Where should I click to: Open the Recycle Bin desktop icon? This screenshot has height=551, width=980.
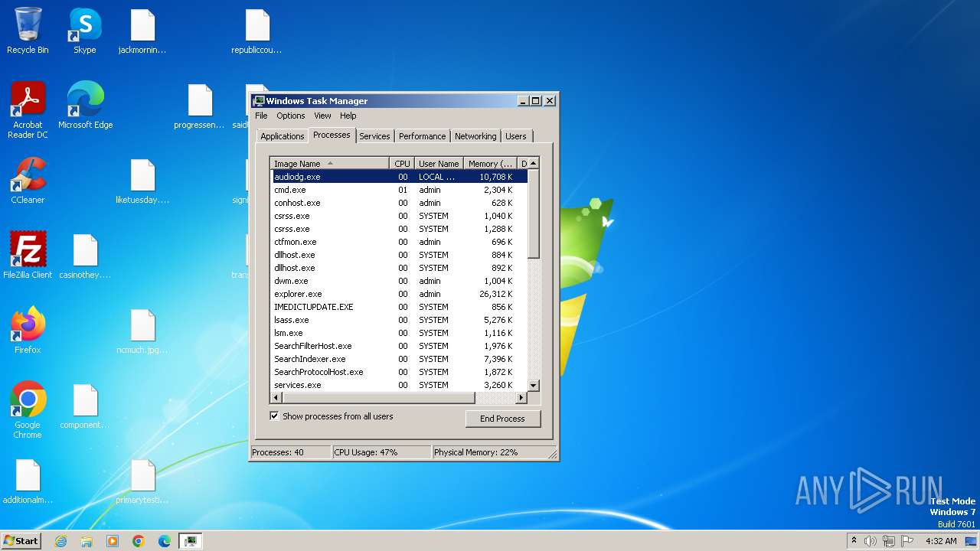click(28, 31)
